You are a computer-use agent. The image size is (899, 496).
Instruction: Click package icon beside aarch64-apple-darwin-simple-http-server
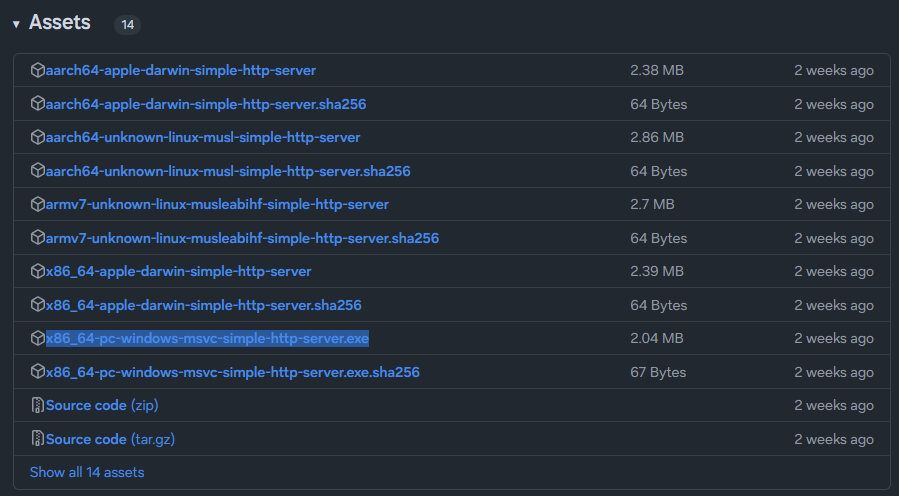38,71
